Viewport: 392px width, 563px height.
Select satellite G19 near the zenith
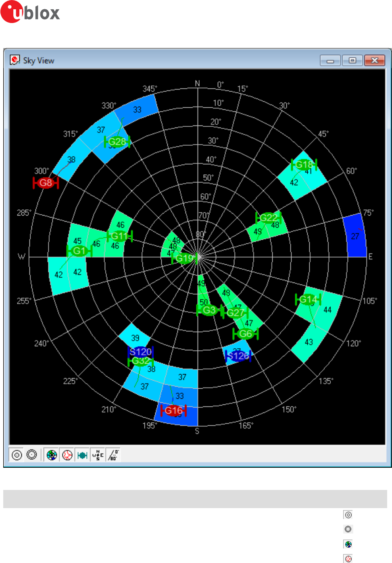185,258
